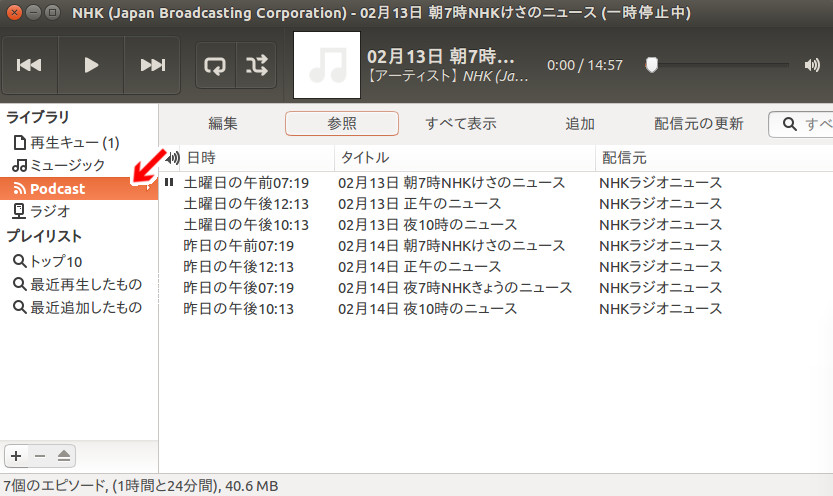Image resolution: width=833 pixels, height=496 pixels.
Task: Remove playlist with the minus button
Action: [x=40, y=456]
